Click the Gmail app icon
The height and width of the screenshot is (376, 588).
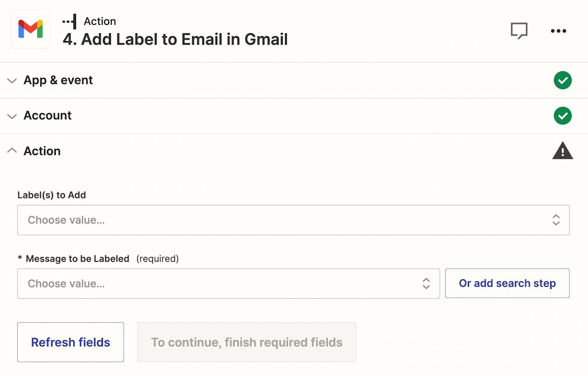[31, 29]
